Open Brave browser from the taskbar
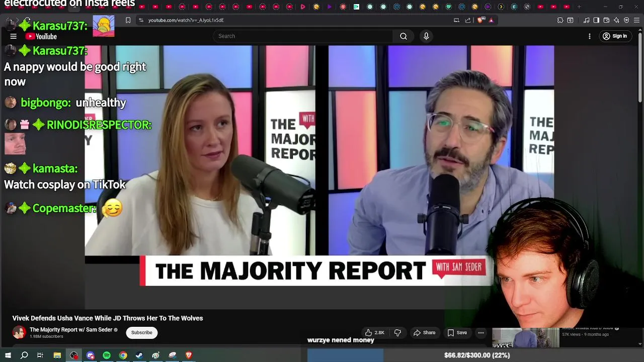The image size is (644, 362). coord(189,355)
